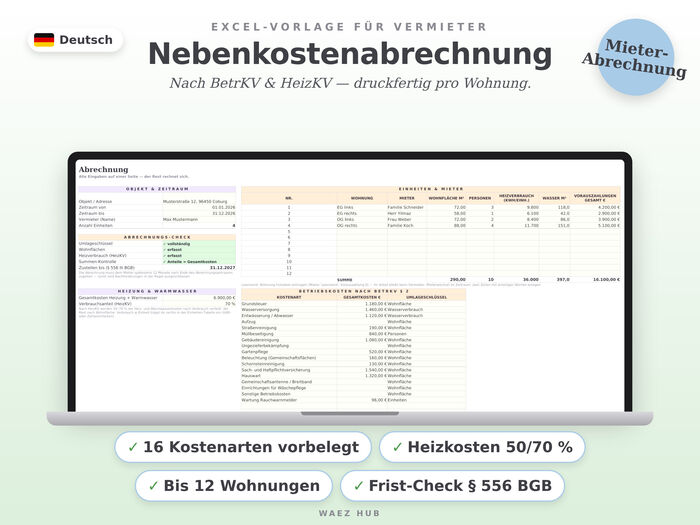Select the 'Wartung Rauchwarnmelder' cost row
This screenshot has height=525, width=700.
[354, 400]
